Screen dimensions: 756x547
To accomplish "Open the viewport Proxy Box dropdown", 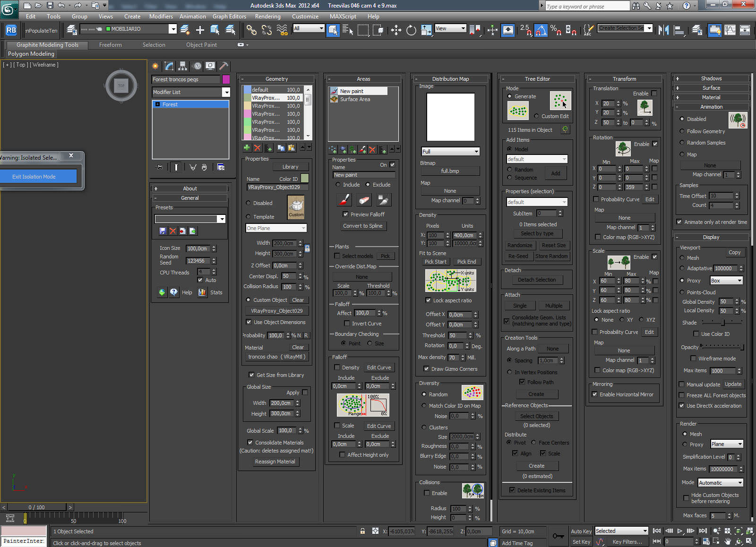I will tap(727, 281).
